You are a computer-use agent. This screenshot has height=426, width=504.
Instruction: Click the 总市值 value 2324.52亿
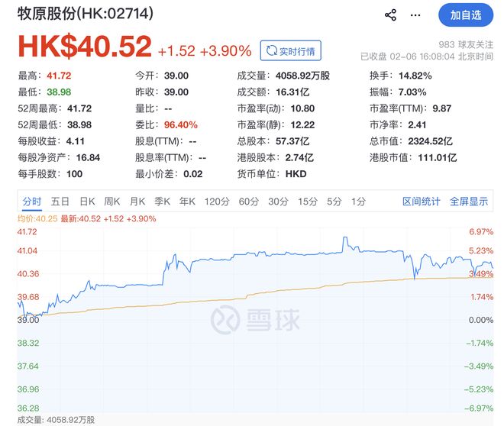[x=431, y=141]
